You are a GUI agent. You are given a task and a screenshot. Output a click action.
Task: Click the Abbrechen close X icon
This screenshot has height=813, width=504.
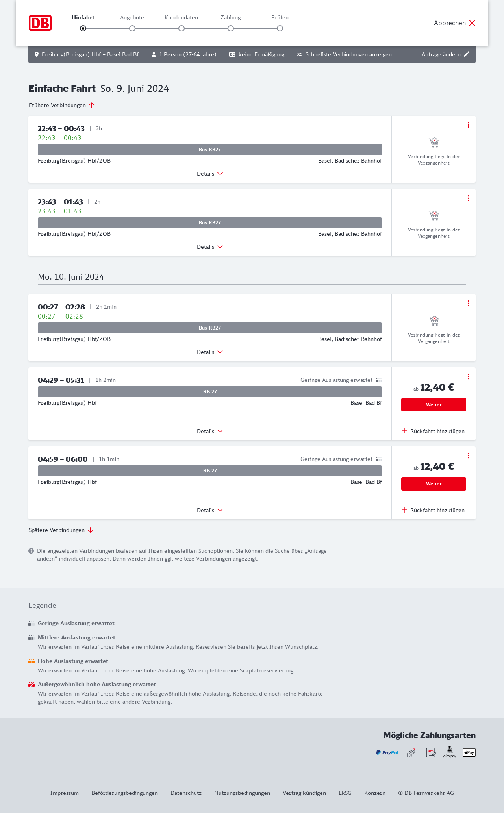(472, 23)
